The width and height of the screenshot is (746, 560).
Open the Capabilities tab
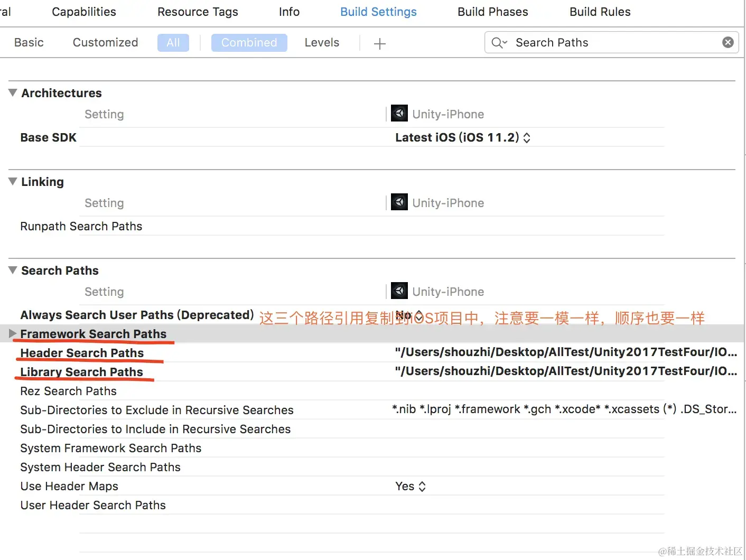84,12
